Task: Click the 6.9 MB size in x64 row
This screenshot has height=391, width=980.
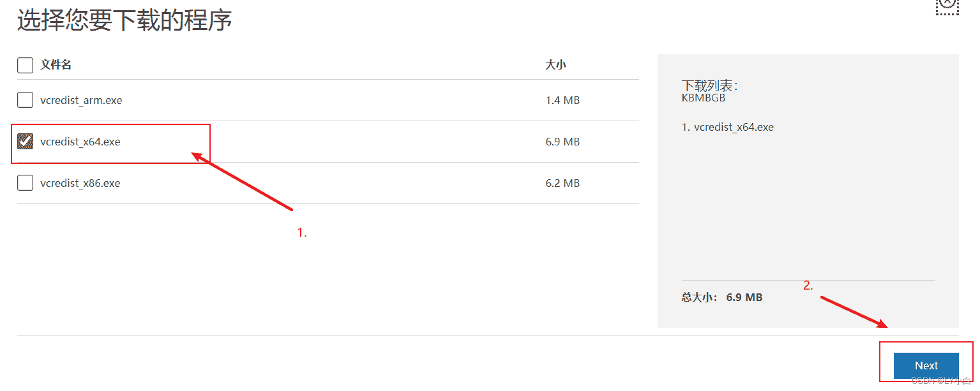Action: click(562, 142)
